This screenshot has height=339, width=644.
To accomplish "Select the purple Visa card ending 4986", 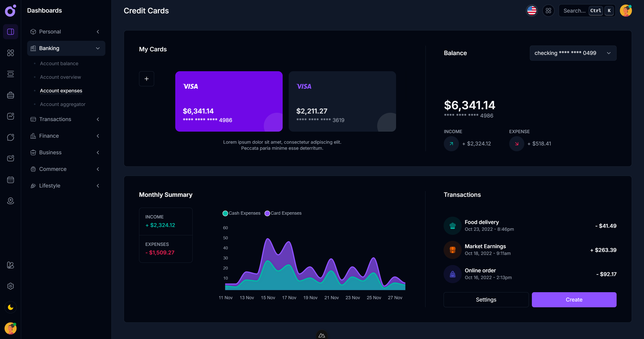I will pos(229,101).
